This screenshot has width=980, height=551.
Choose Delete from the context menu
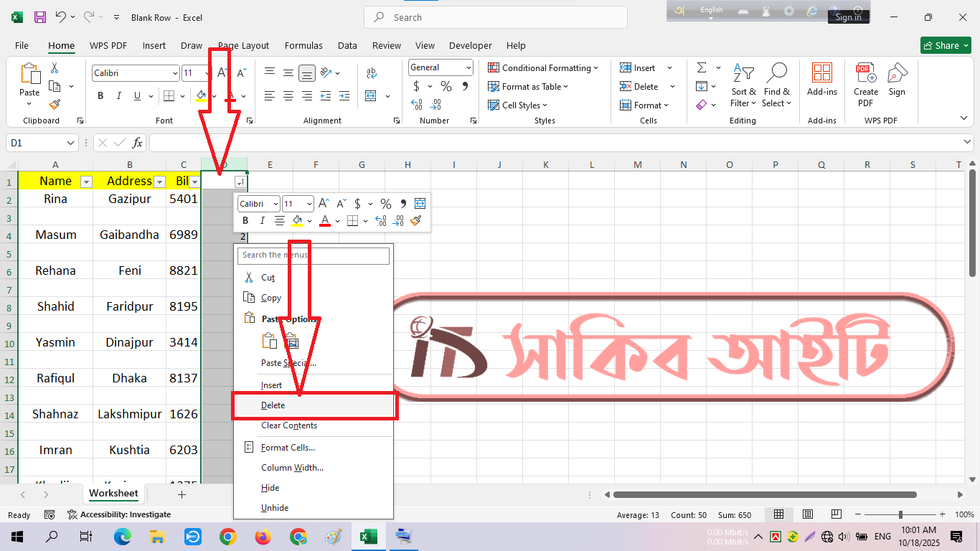[273, 405]
